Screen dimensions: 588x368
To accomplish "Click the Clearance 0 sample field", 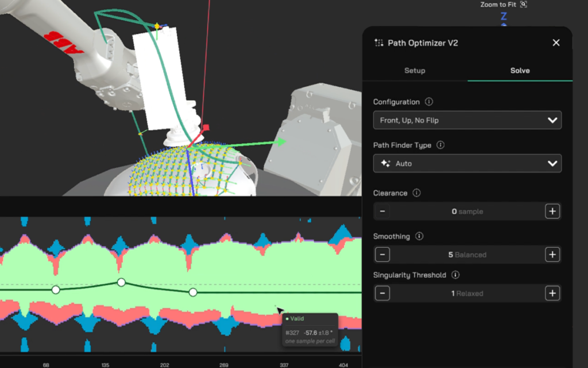I will (467, 212).
